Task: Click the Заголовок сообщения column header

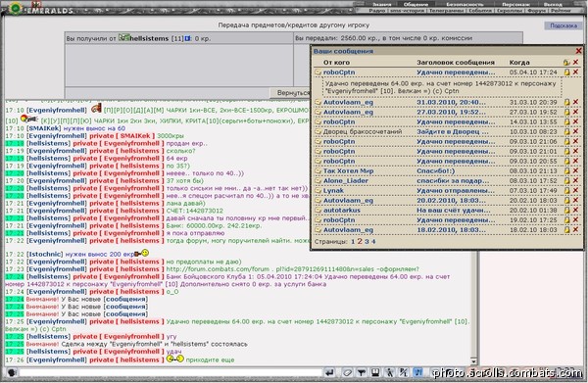Action: tap(456, 63)
